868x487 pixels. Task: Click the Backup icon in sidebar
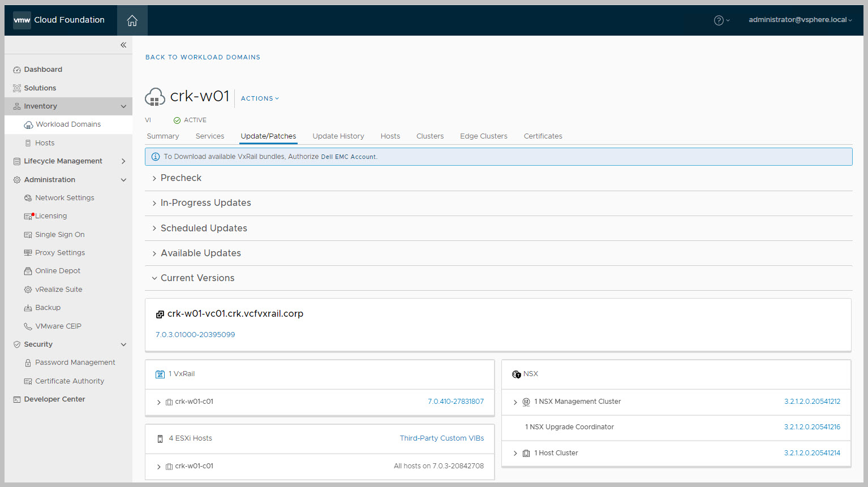28,308
